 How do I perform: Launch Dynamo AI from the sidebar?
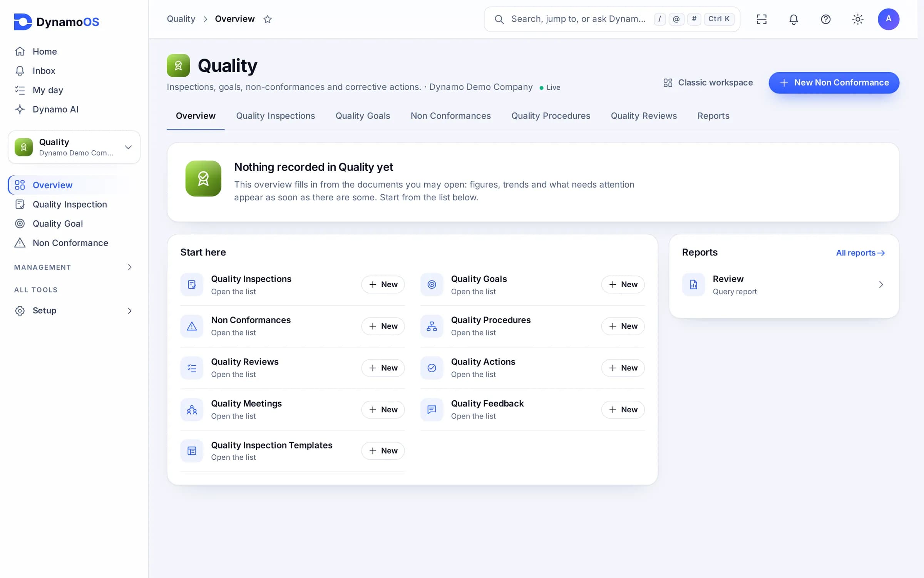pos(74,109)
